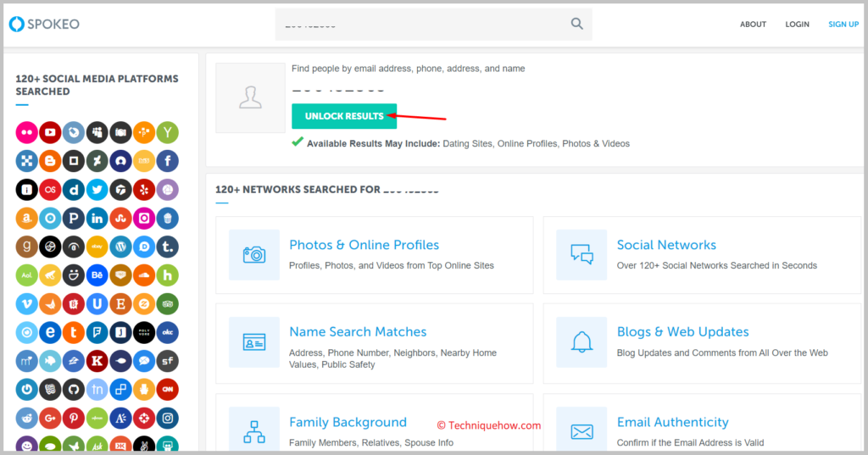
Task: Click the chat bubbles Social Networks icon
Action: click(581, 255)
